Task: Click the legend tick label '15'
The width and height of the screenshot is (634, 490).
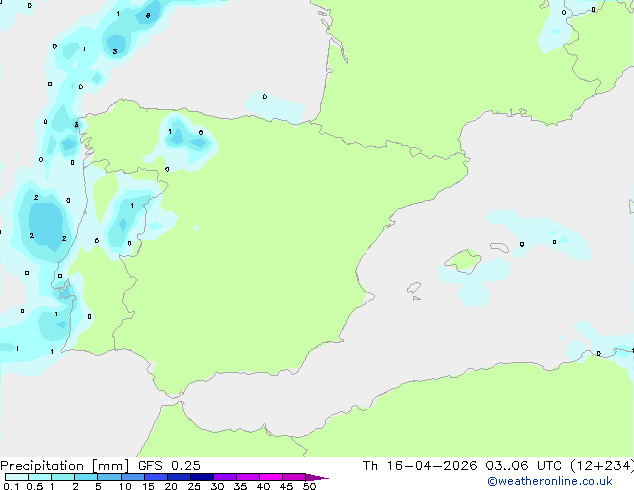Action: pyautogui.click(x=148, y=486)
